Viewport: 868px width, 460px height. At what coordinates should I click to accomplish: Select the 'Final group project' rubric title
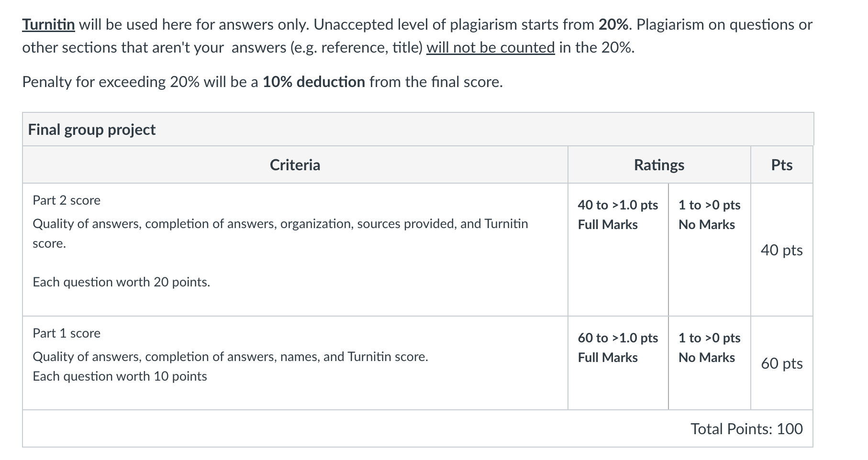(92, 130)
